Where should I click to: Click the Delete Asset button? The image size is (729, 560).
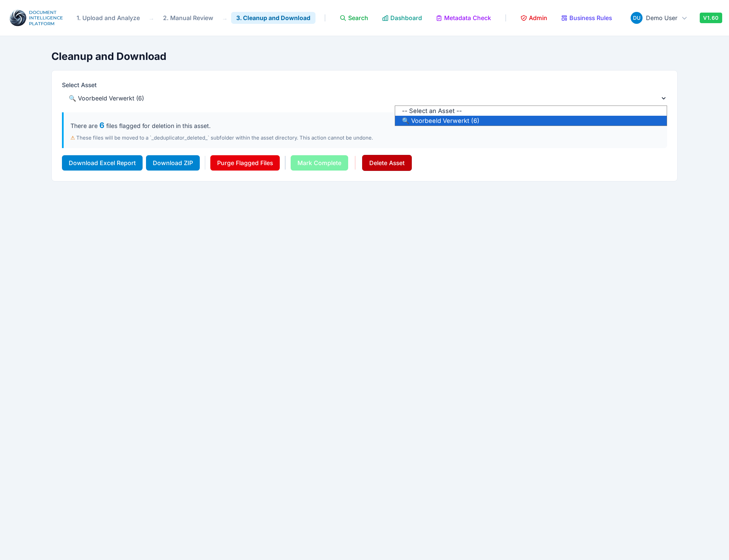coord(387,163)
